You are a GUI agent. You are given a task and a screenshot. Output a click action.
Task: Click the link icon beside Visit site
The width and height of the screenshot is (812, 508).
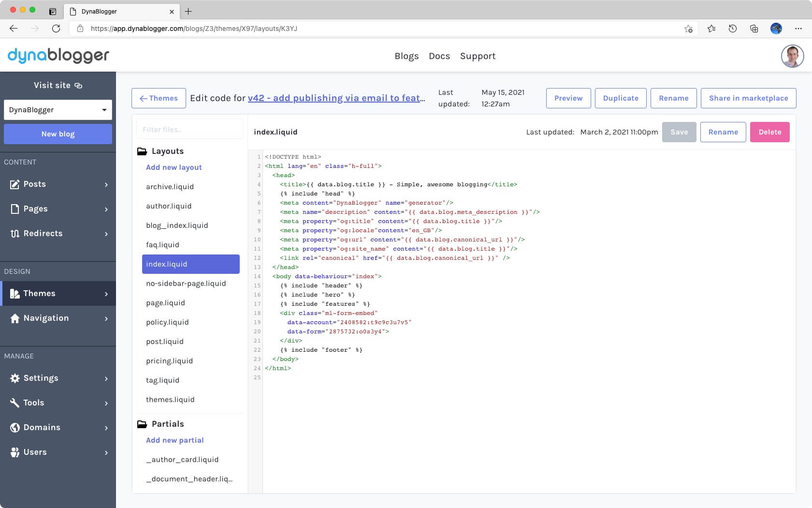click(78, 86)
